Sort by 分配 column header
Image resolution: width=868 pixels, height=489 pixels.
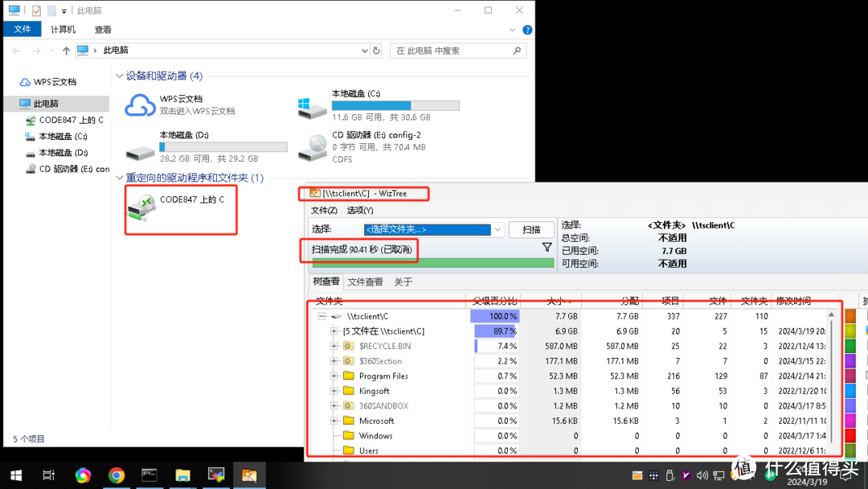click(612, 301)
